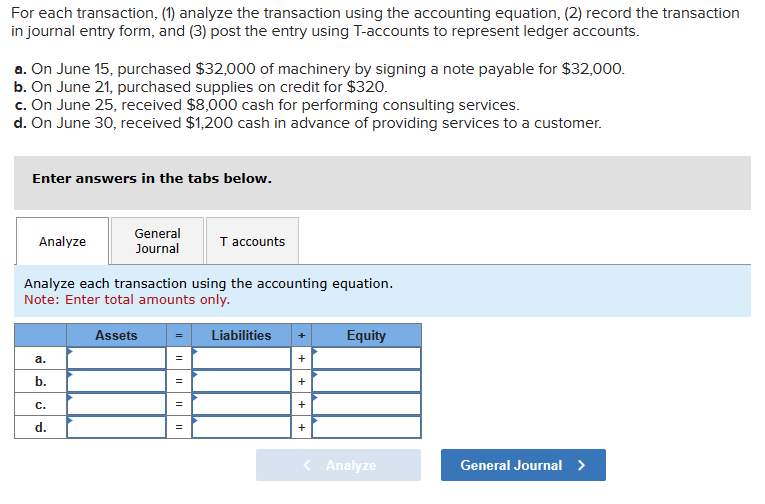
Task: Click the Liabilities field for transaction a
Action: (x=242, y=358)
